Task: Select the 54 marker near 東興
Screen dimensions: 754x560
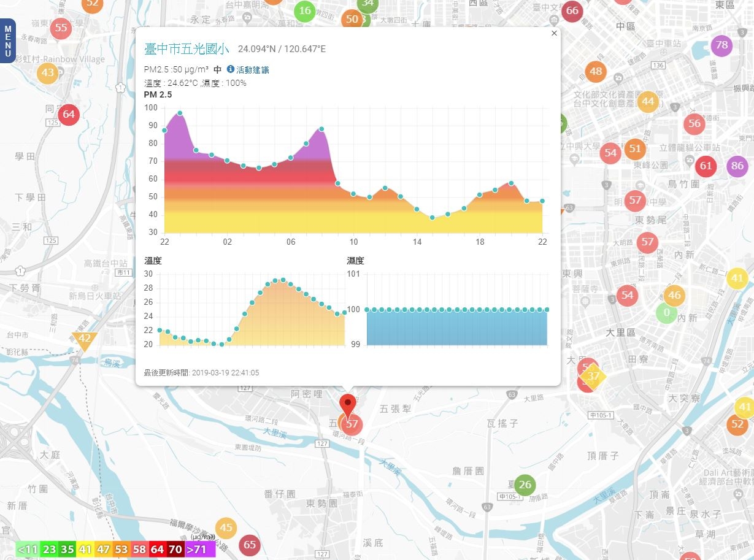Action: (x=627, y=296)
